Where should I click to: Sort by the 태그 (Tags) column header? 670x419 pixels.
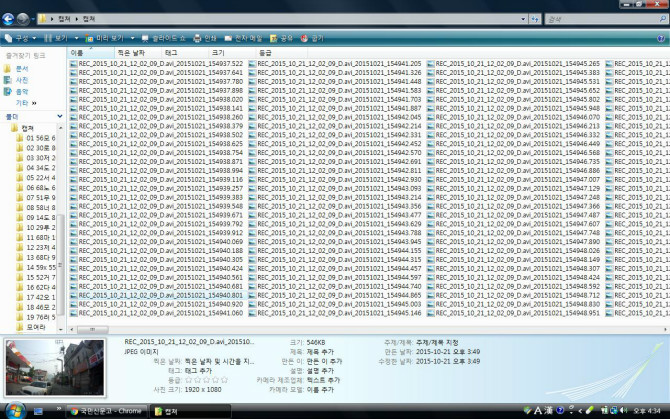pyautogui.click(x=185, y=53)
